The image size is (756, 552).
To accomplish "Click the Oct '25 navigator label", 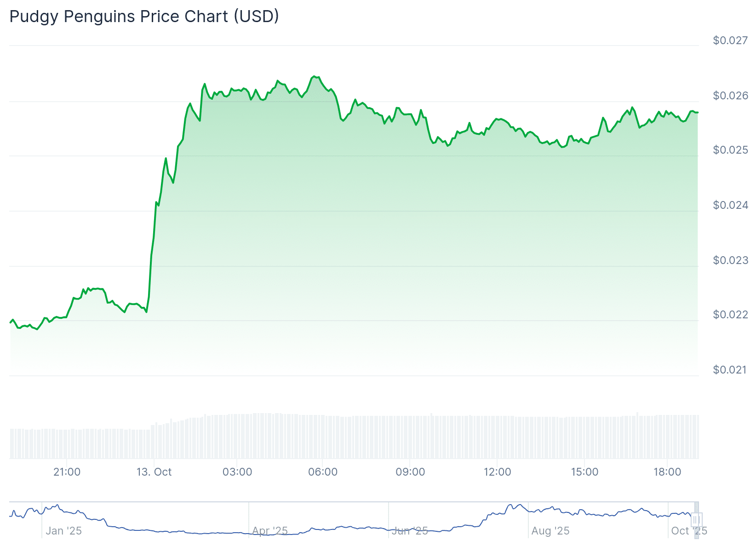I will pyautogui.click(x=689, y=531).
